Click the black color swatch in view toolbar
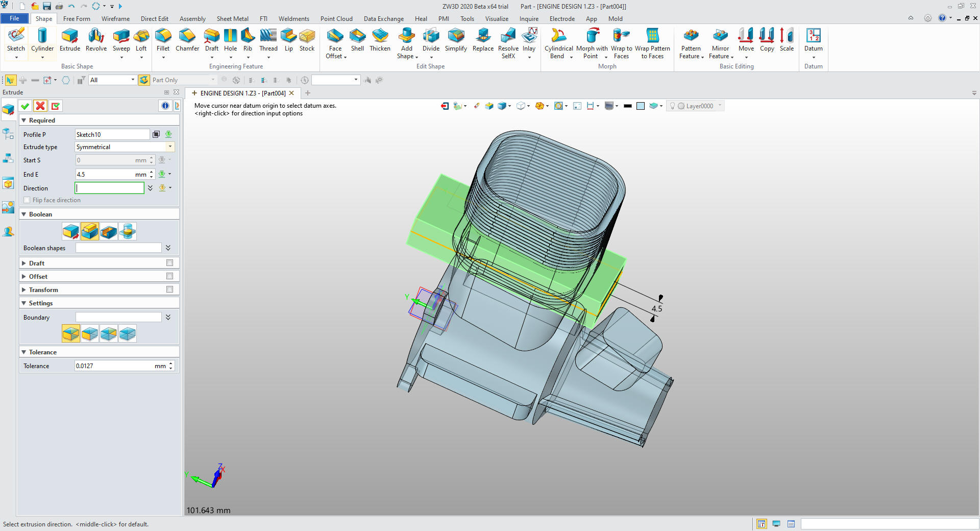This screenshot has height=531, width=980. pos(628,106)
